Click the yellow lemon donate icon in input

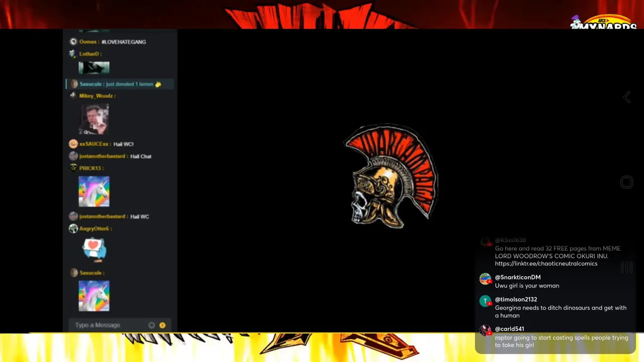coord(162,325)
